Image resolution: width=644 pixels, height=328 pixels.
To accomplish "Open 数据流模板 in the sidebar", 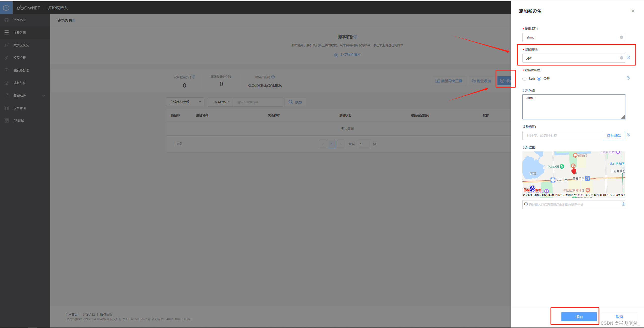I will point(21,45).
